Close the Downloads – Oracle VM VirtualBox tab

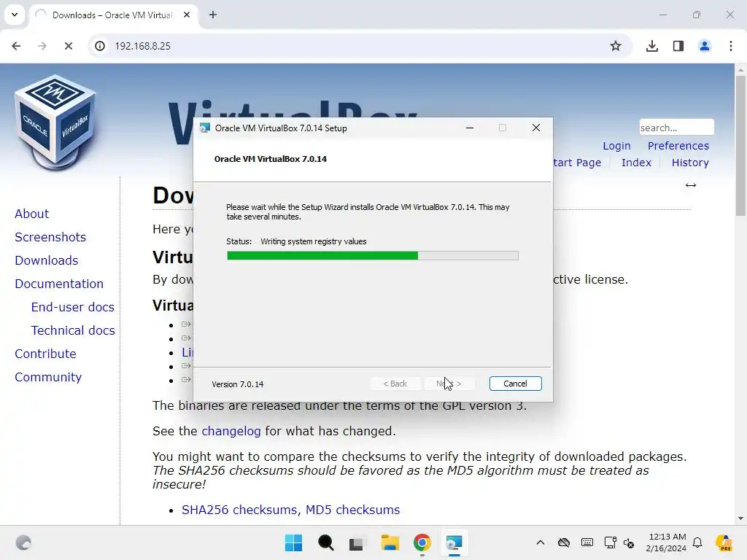187,15
